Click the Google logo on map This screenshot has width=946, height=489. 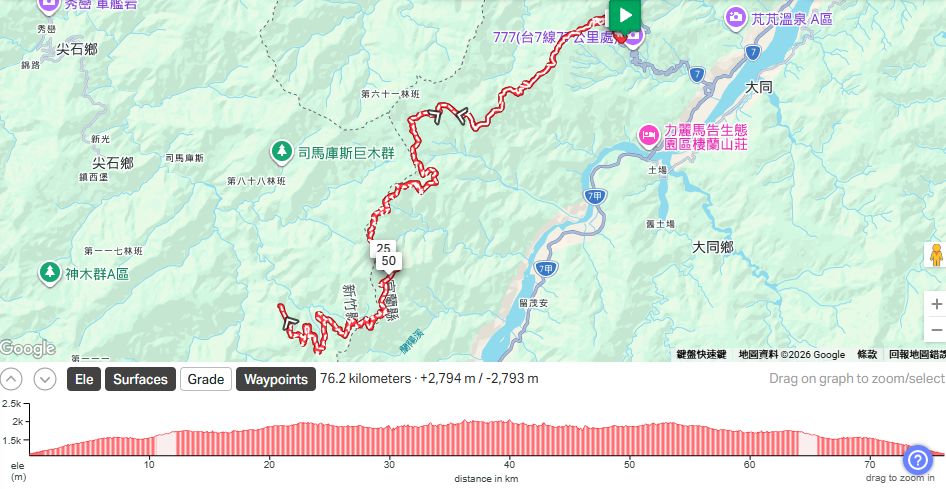point(28,349)
